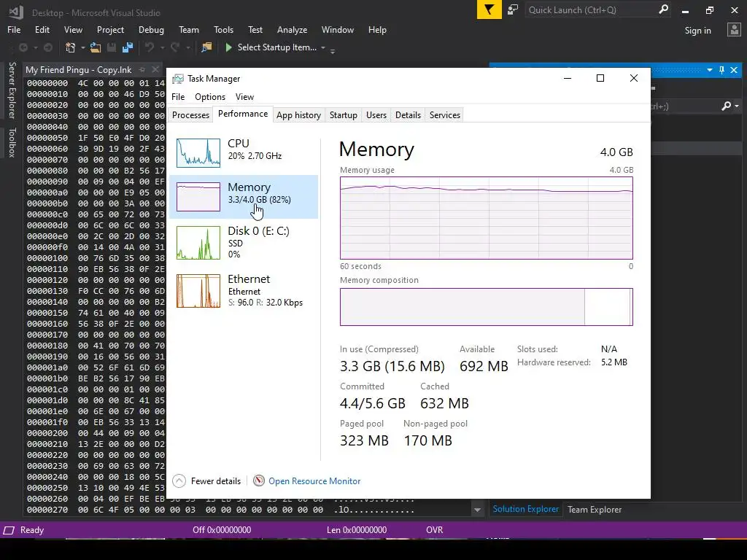Screen dimensions: 747x560
Task: Switch to the App history tab
Action: click(x=298, y=114)
